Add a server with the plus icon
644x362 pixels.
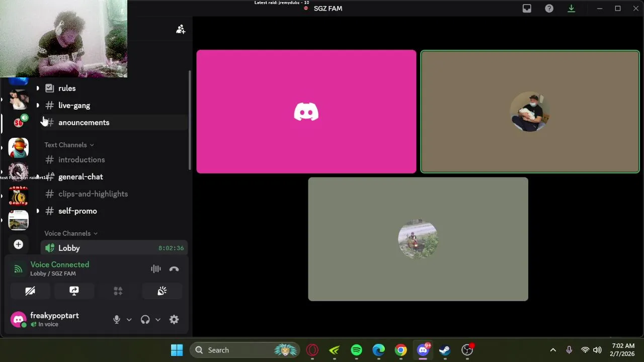click(x=19, y=244)
